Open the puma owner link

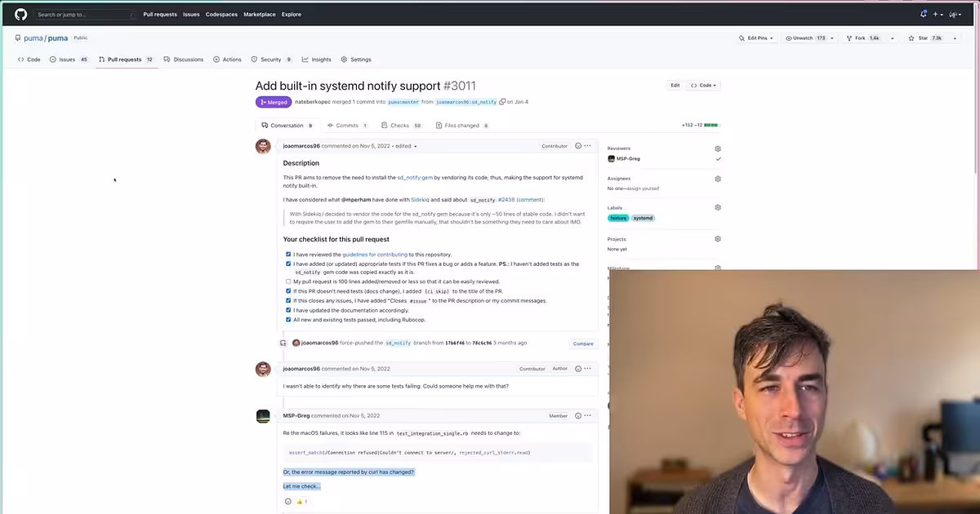pos(33,38)
